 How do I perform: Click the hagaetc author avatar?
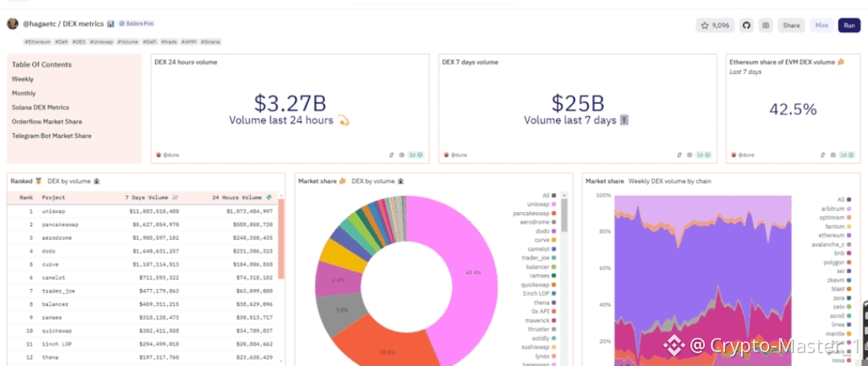pos(13,24)
